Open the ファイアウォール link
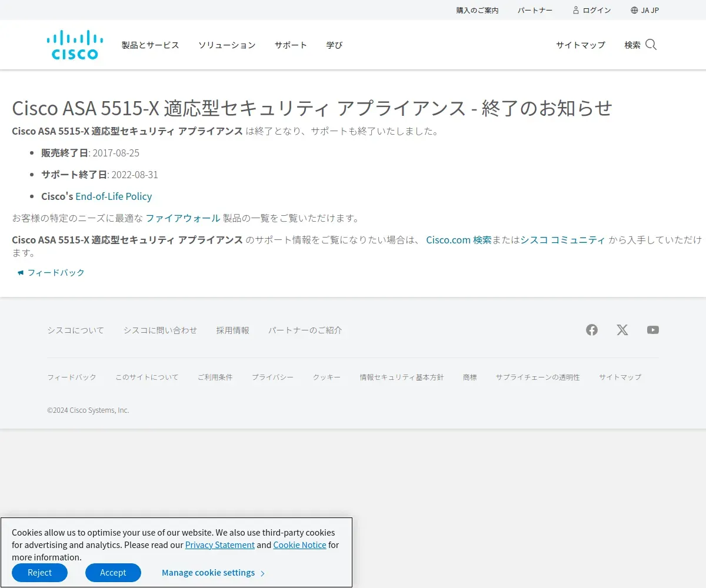 (x=183, y=218)
